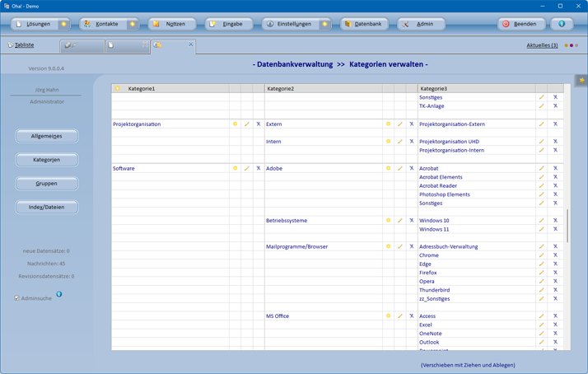The image size is (588, 374).
Task: Edit the Projektorganisation category with pencil
Action: pos(246,124)
